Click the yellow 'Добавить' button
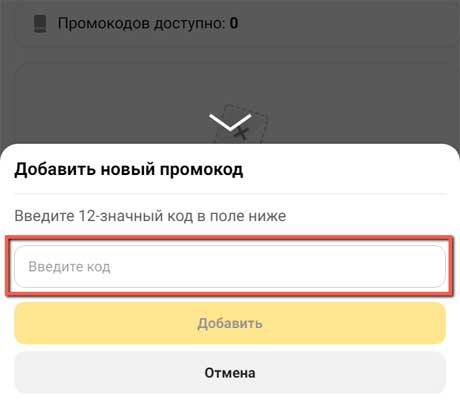The image size is (460, 401). click(x=230, y=323)
